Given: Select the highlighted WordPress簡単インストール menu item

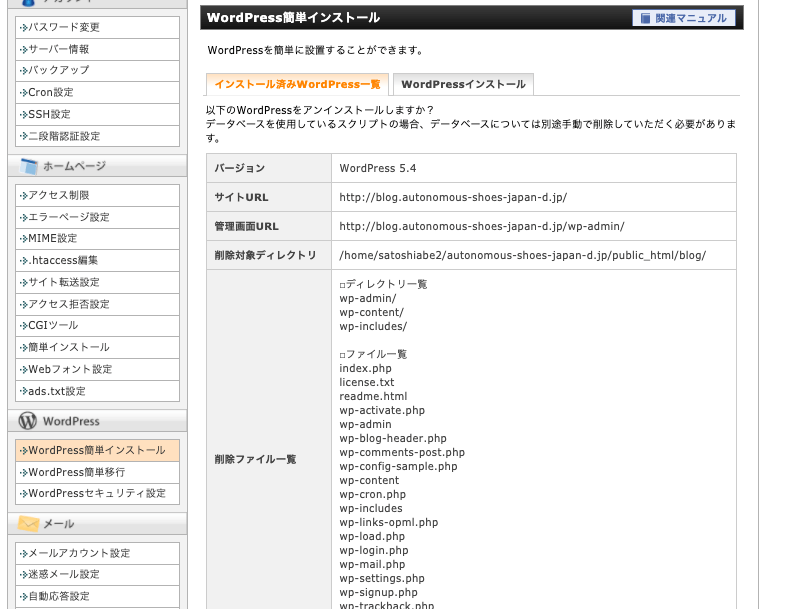Looking at the screenshot, I should [96, 450].
